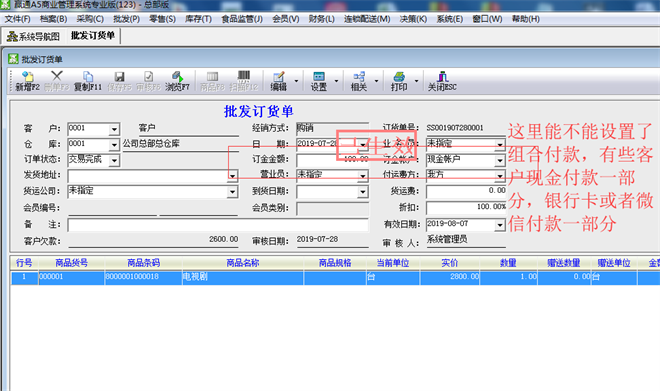Image resolution: width=660 pixels, height=391 pixels.
Task: Expand the dropdown arrow next to 打印
Action: 416,81
